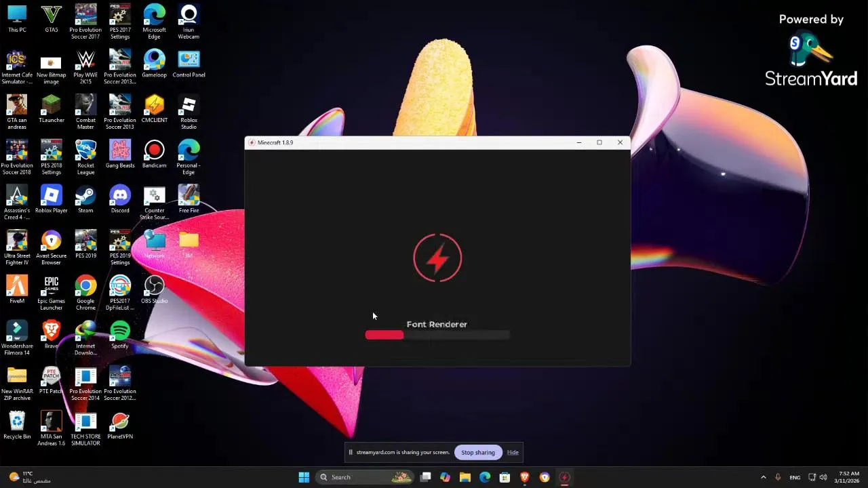868x488 pixels.
Task: Open Spotify desktop shortcut
Action: 120,335
